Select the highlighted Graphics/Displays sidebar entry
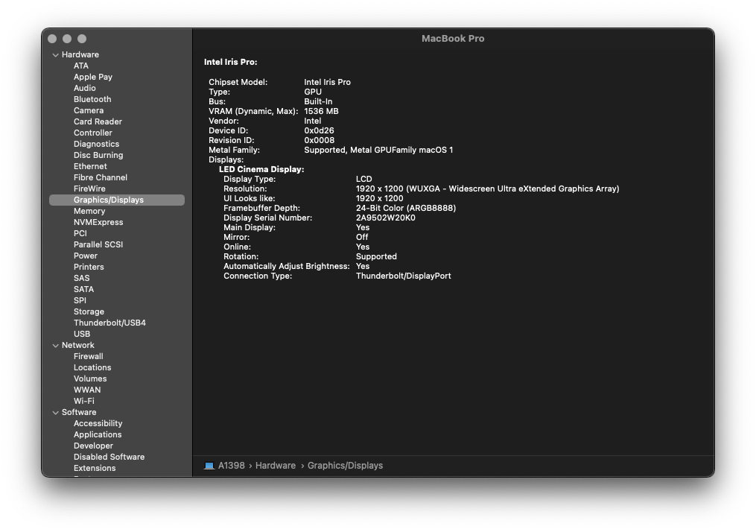756x532 pixels. [x=117, y=200]
